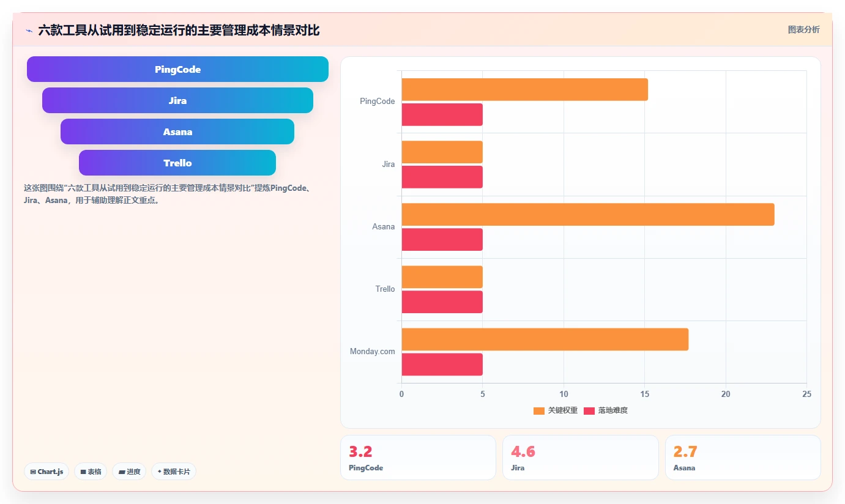Select the Jira funnel bar
The width and height of the screenshot is (845, 504).
[x=177, y=100]
